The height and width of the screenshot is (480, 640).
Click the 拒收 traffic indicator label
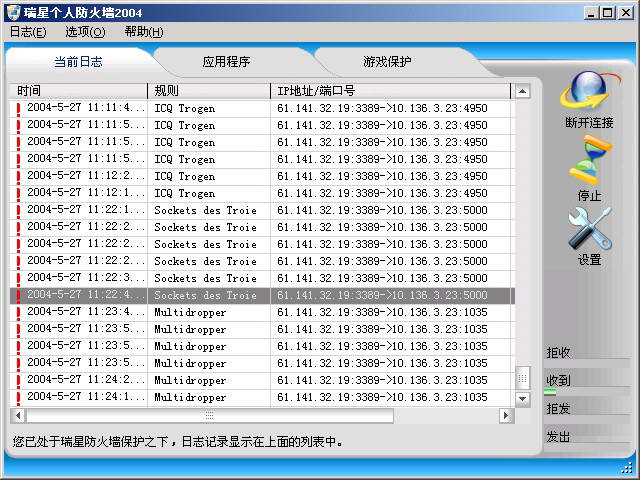coord(558,352)
